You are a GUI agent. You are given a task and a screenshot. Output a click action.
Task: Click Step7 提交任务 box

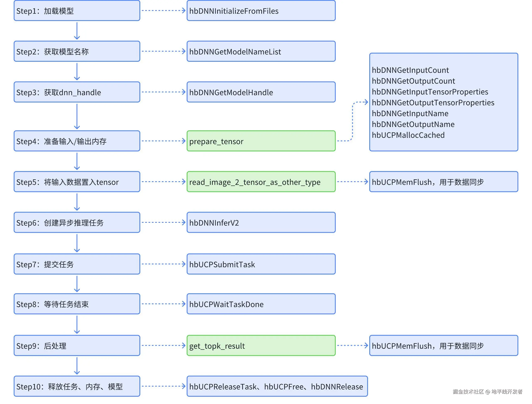(77, 264)
